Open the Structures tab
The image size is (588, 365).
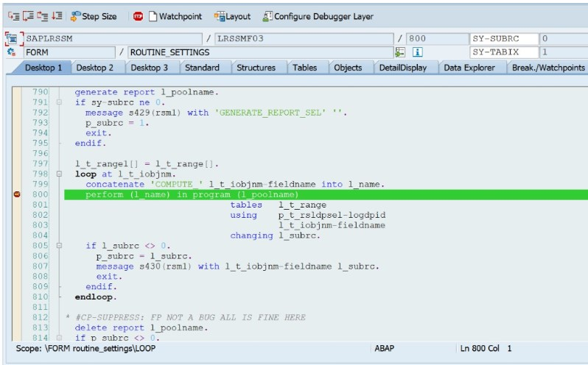[256, 68]
